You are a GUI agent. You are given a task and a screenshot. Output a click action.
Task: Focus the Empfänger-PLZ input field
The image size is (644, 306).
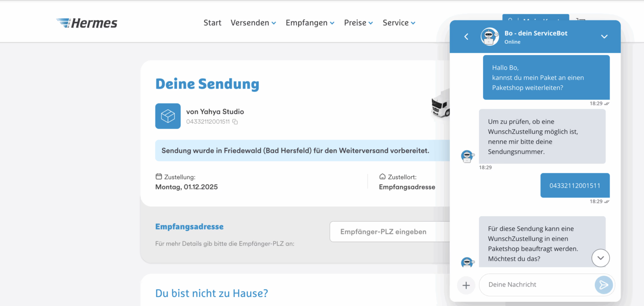pyautogui.click(x=389, y=232)
